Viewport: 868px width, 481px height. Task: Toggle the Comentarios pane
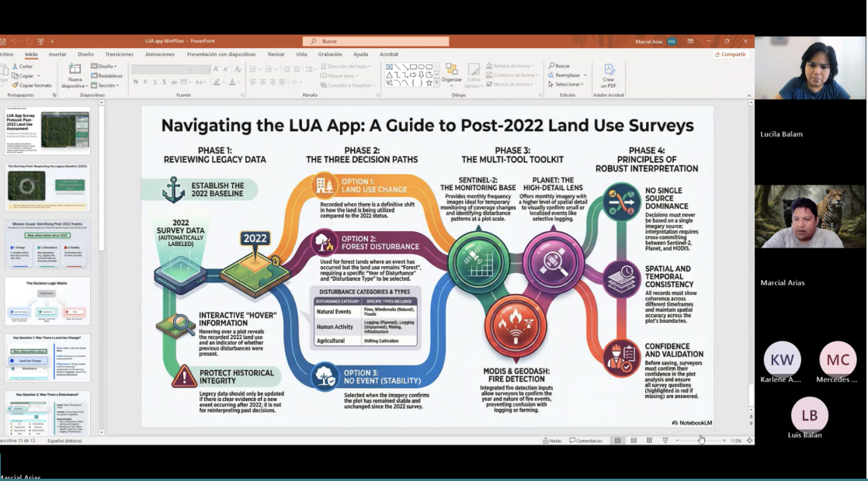[585, 441]
